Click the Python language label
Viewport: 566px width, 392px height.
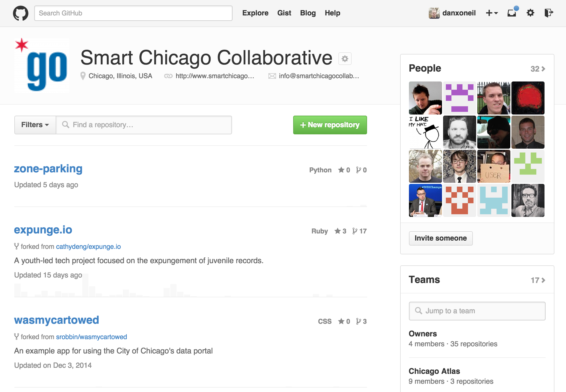320,170
